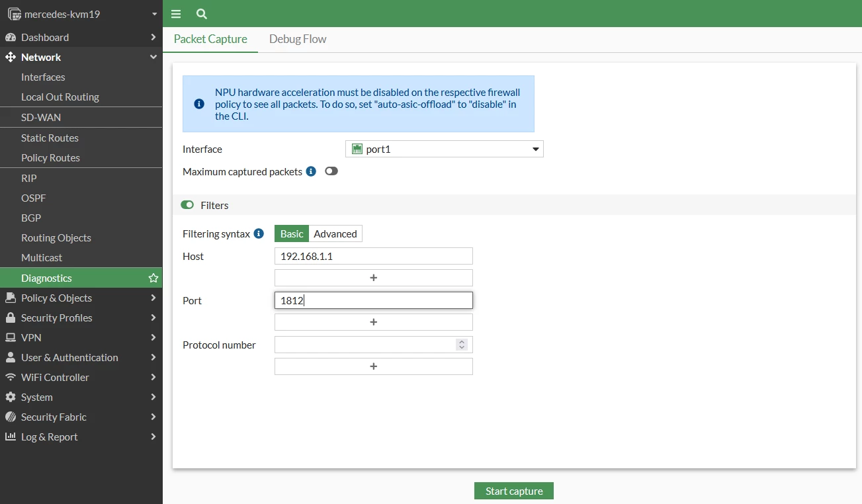
Task: Turn off the Filters toggle
Action: (x=187, y=205)
